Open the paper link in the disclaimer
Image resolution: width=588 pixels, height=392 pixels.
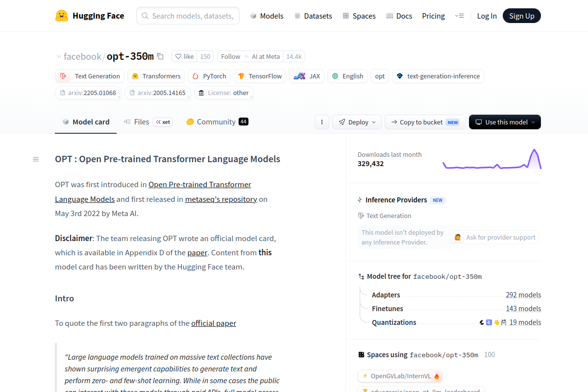pos(197,253)
